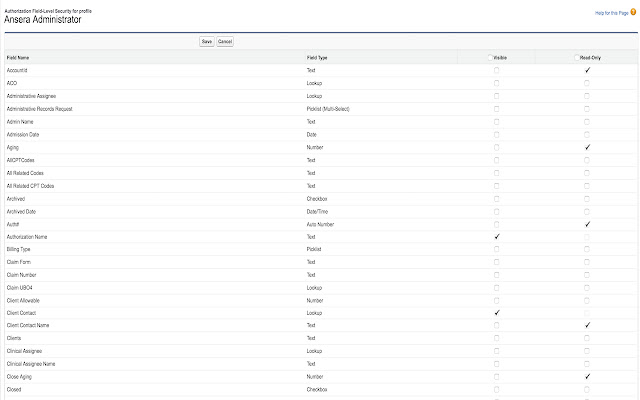This screenshot has width=640, height=400.
Task: Click the Help for this Page link
Action: (611, 13)
